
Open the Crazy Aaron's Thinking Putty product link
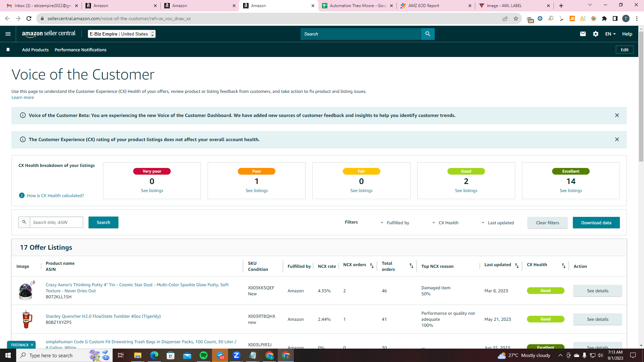(x=137, y=288)
